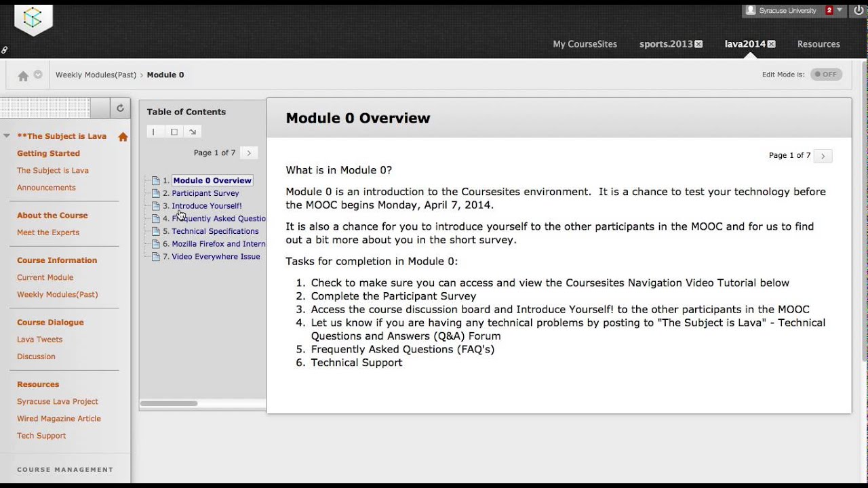The width and height of the screenshot is (868, 488).
Task: Click the Course Information heading
Action: point(57,260)
